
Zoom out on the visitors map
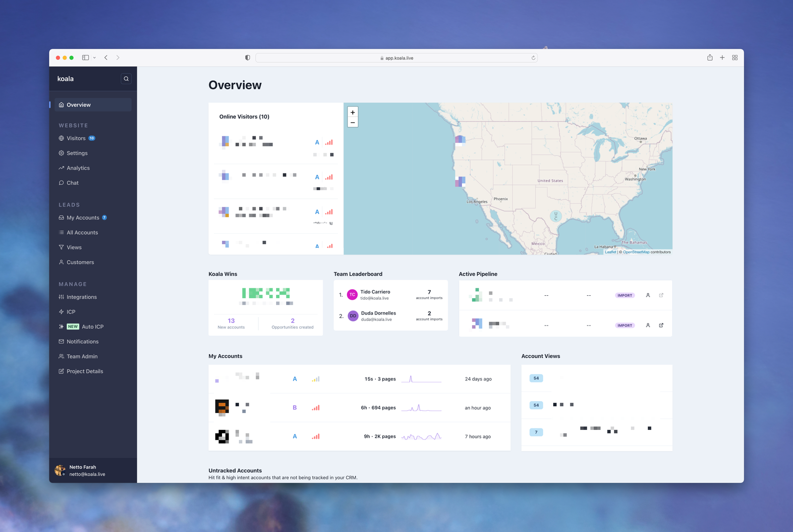353,122
